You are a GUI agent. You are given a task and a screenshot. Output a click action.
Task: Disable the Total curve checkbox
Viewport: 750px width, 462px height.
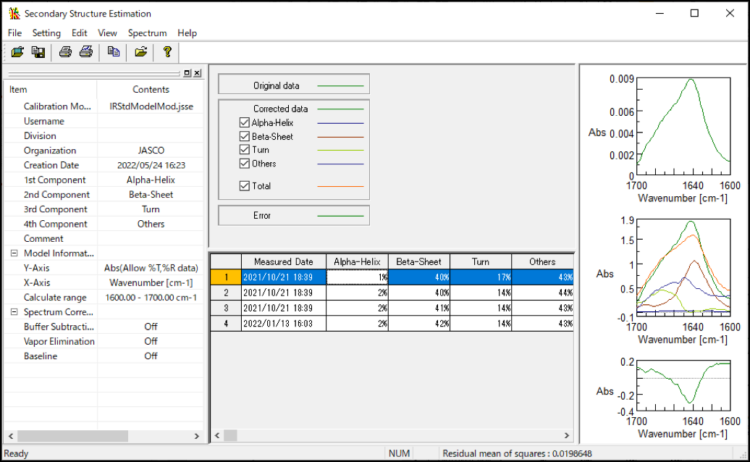coord(245,185)
